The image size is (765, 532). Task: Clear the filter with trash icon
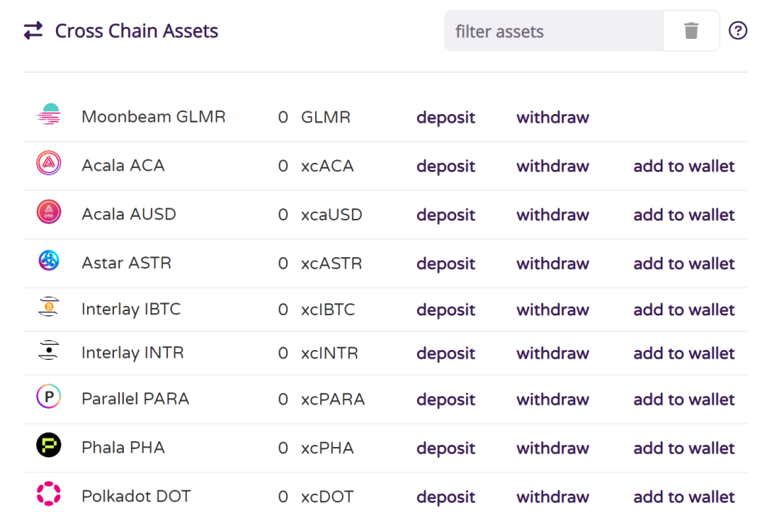691,30
